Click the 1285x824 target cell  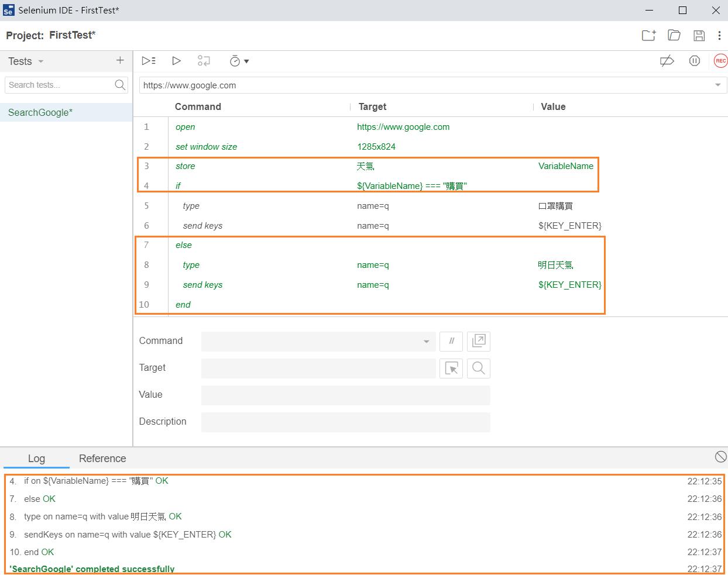pos(376,147)
